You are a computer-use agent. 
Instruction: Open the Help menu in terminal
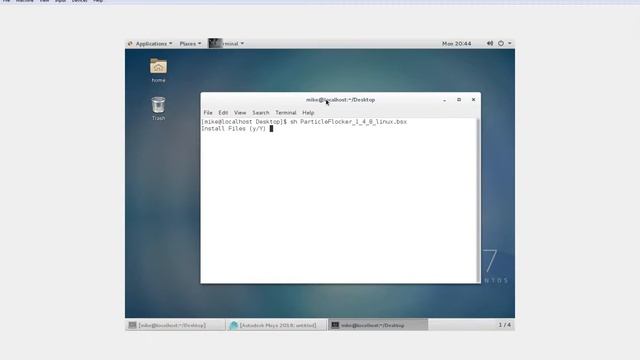tap(308, 112)
